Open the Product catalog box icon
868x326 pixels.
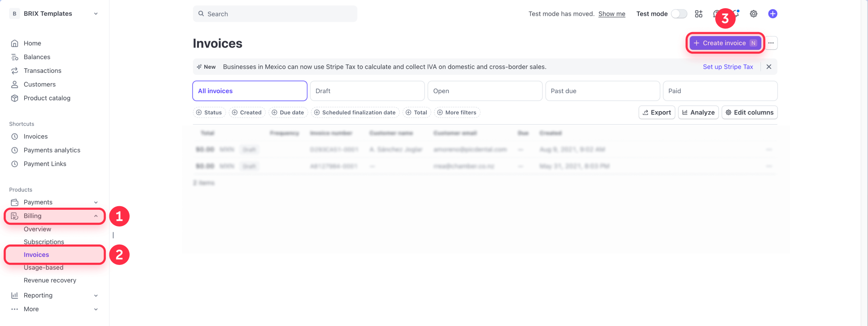pos(14,98)
